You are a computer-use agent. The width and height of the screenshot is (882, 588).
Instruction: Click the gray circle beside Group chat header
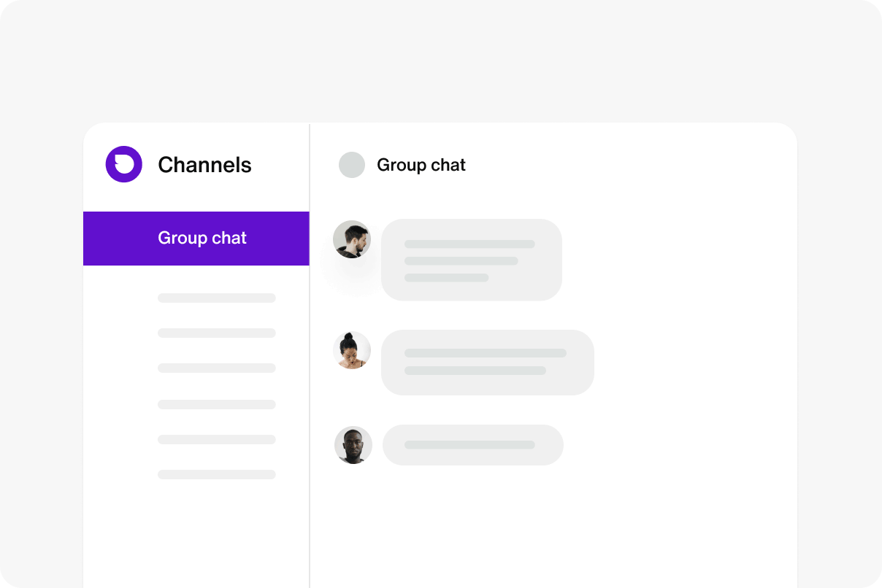[352, 165]
